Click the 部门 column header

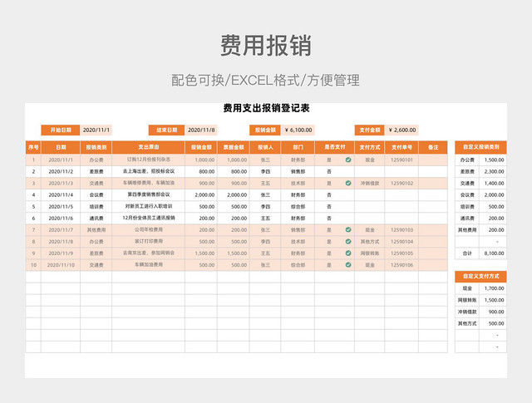(298, 147)
